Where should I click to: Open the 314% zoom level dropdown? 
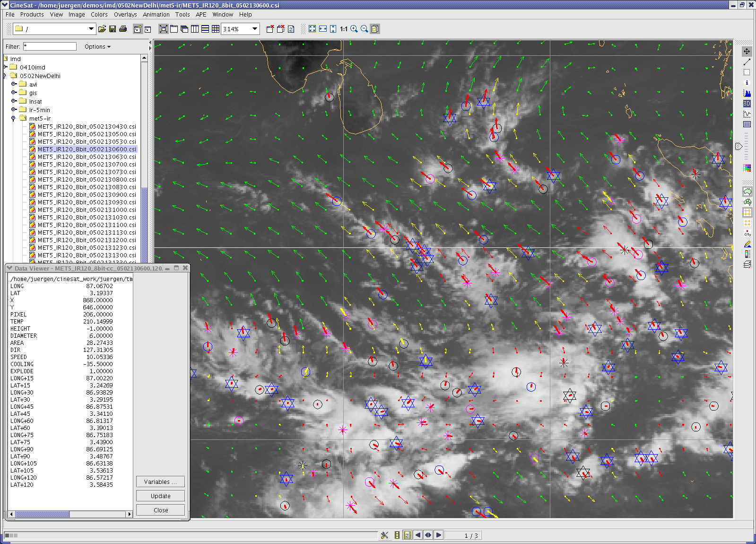click(x=255, y=29)
